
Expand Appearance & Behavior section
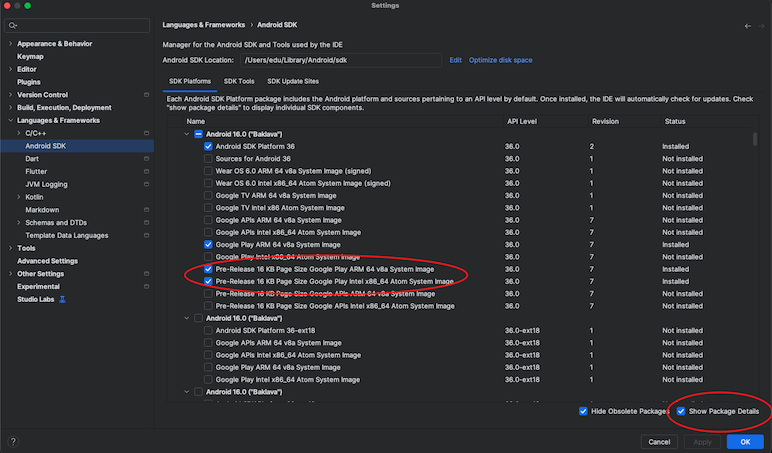(10, 43)
